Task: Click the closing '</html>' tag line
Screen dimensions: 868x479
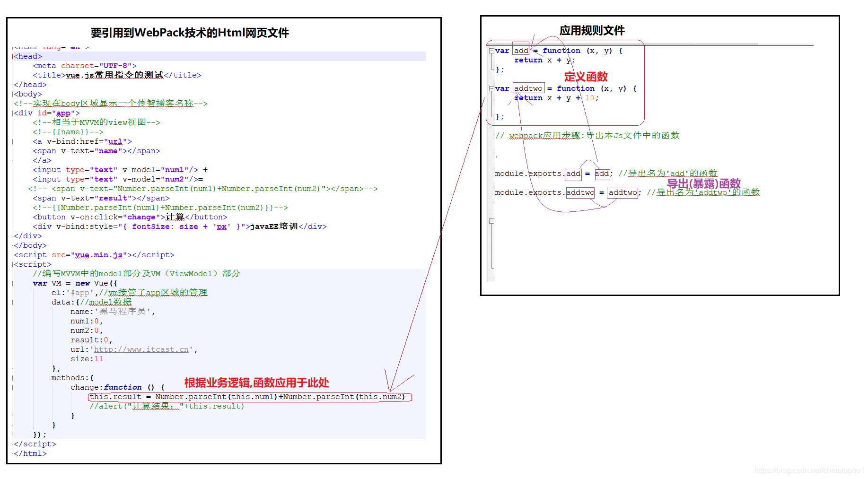Action: click(x=30, y=453)
